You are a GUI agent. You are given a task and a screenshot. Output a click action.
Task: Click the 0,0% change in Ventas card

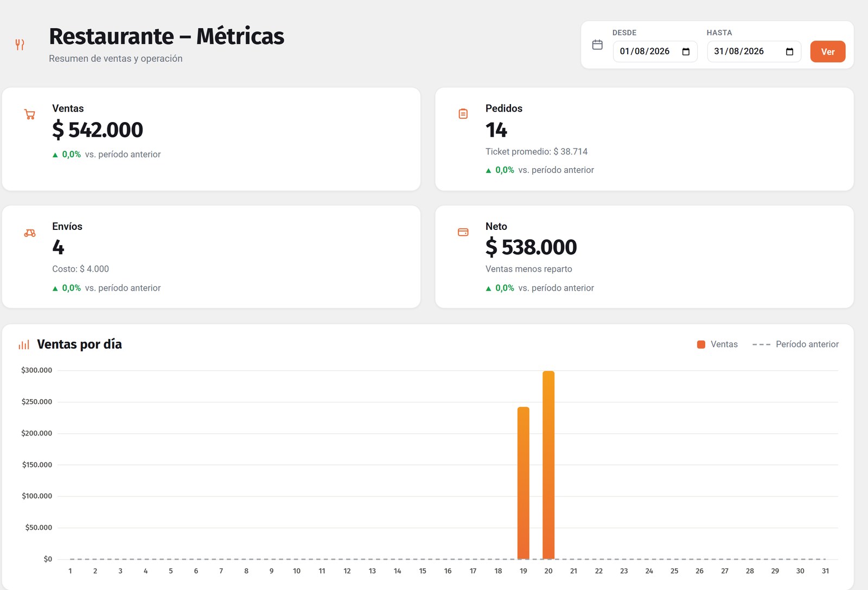click(x=71, y=155)
